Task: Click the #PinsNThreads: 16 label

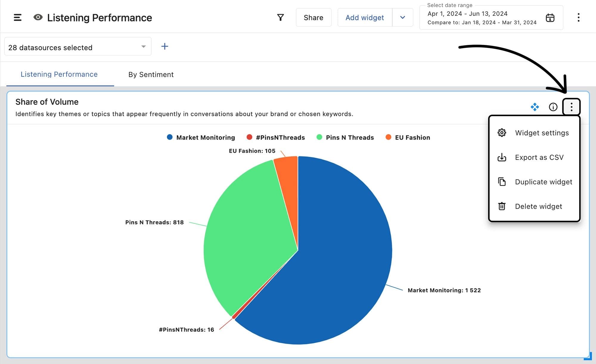Action: pyautogui.click(x=187, y=329)
